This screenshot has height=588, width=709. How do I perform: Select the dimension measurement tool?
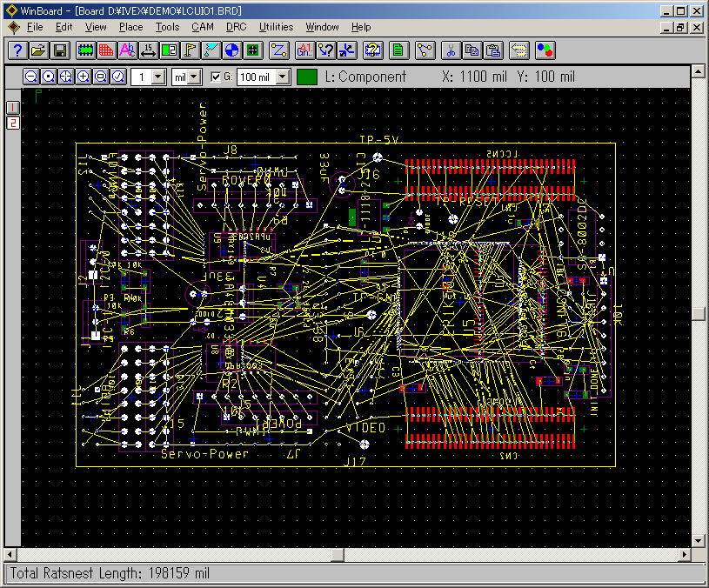pyautogui.click(x=149, y=50)
